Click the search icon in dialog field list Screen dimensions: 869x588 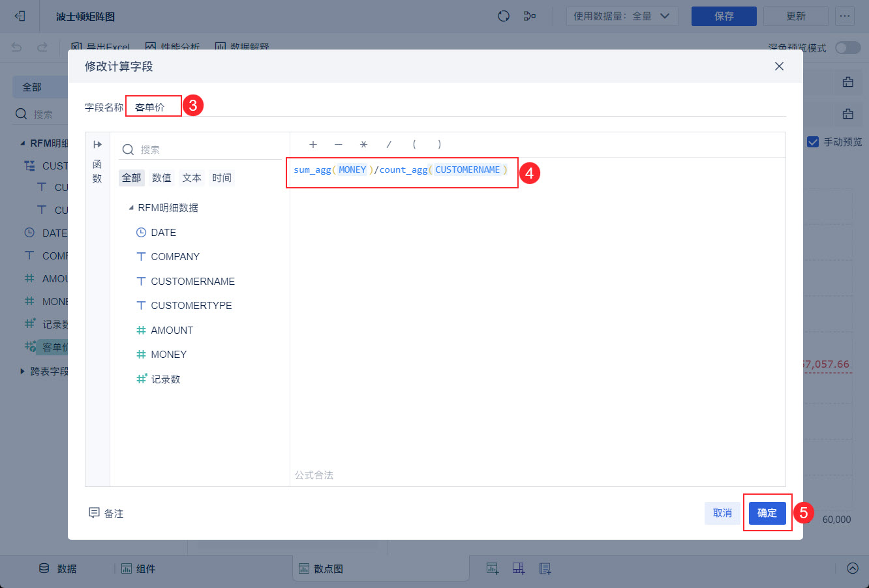coord(128,150)
